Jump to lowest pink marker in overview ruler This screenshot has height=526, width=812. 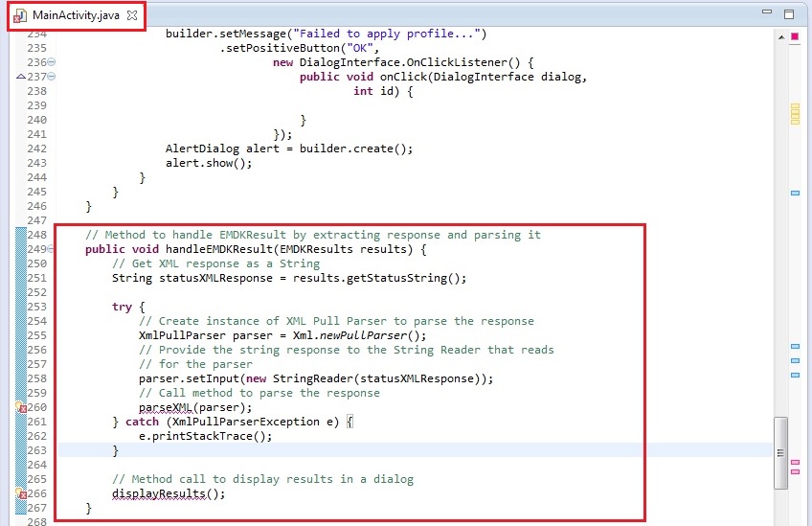click(x=795, y=472)
